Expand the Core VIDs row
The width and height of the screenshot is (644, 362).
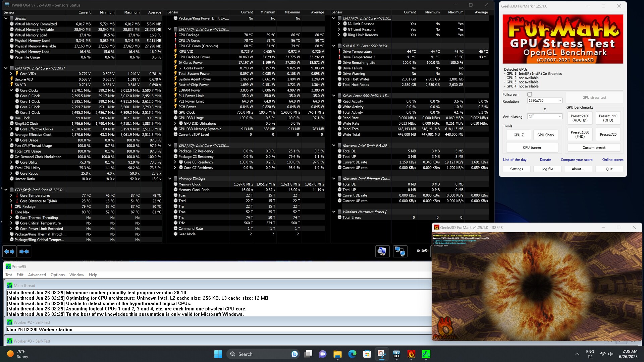11,74
